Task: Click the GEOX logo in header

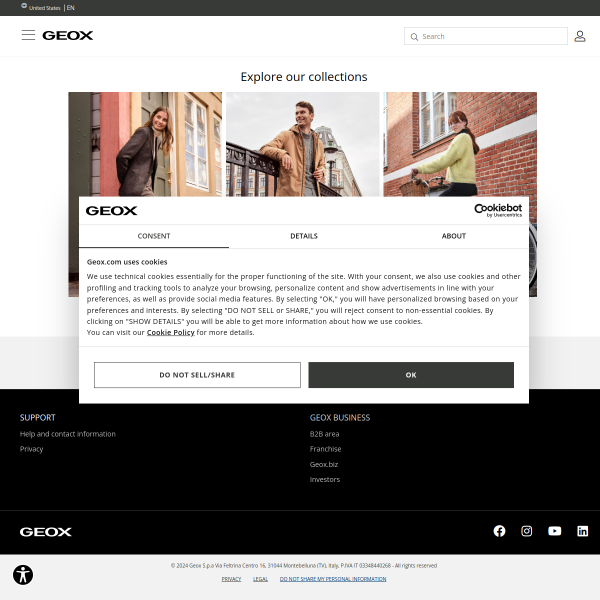Action: (x=68, y=36)
